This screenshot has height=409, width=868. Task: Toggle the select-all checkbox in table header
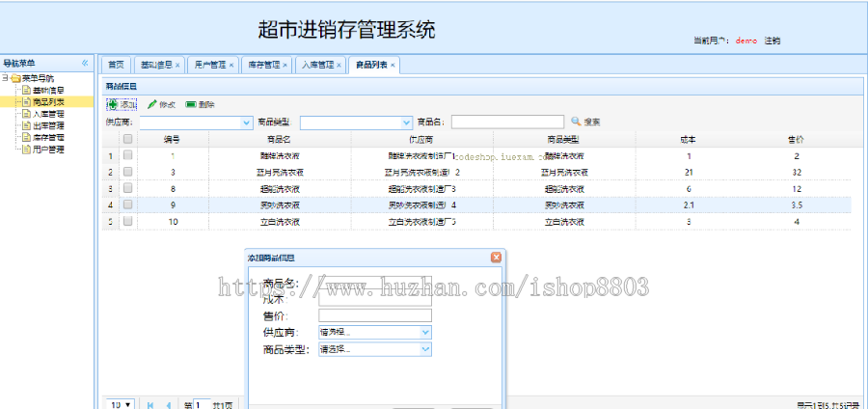coord(127,139)
